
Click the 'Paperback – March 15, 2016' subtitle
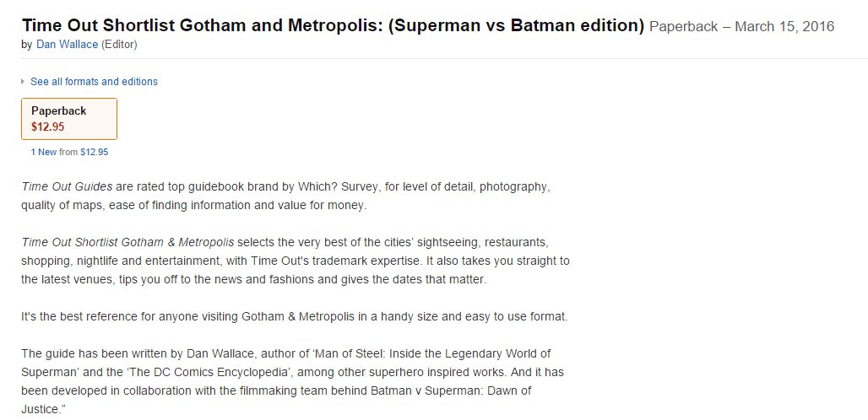click(742, 26)
